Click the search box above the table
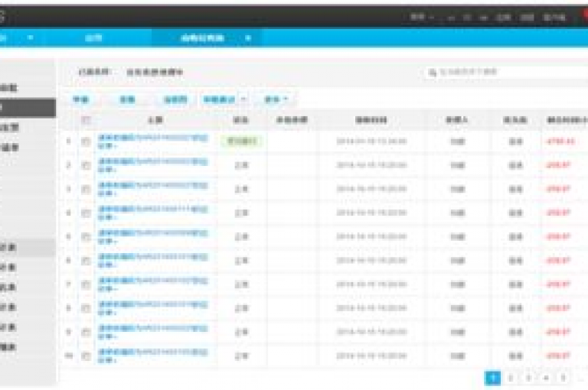 [x=506, y=72]
